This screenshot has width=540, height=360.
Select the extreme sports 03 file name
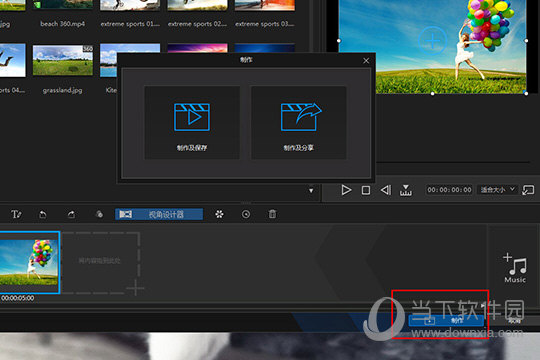264,24
